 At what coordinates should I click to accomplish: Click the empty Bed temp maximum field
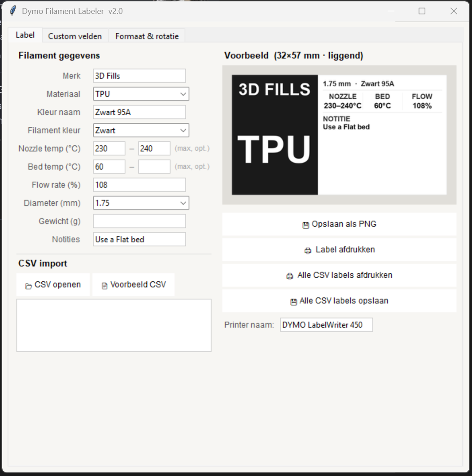(x=154, y=167)
